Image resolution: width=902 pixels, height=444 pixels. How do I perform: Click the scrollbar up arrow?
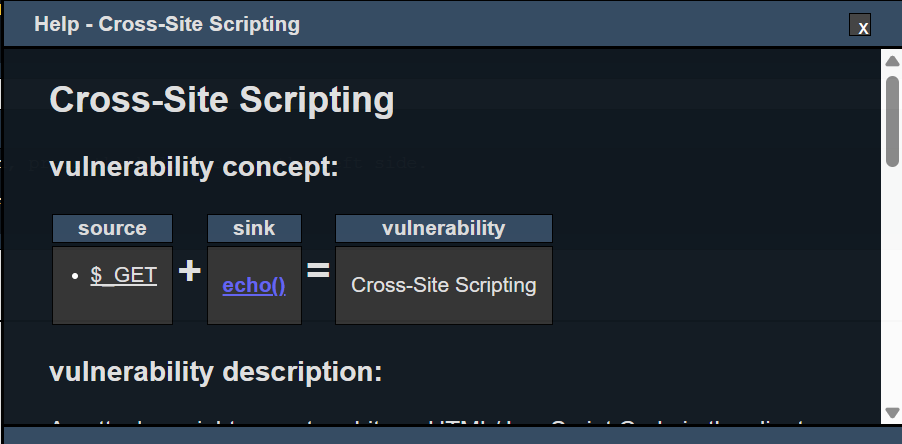(892, 62)
